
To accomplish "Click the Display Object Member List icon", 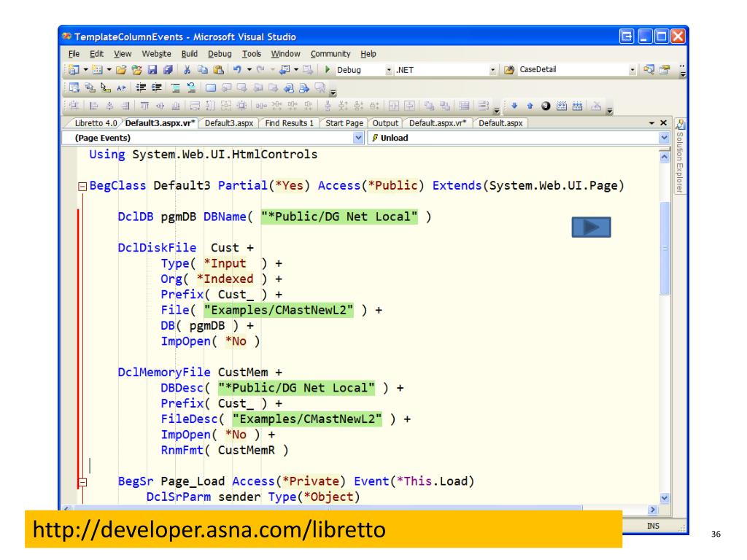I will [x=74, y=87].
